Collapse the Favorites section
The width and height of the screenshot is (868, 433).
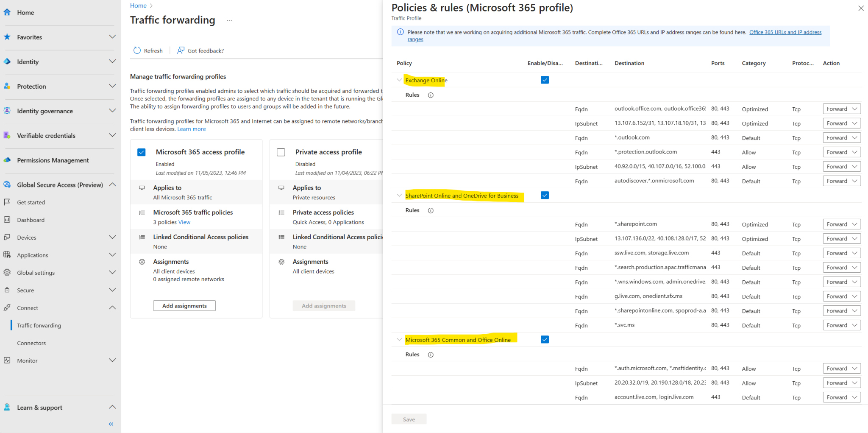coord(112,36)
